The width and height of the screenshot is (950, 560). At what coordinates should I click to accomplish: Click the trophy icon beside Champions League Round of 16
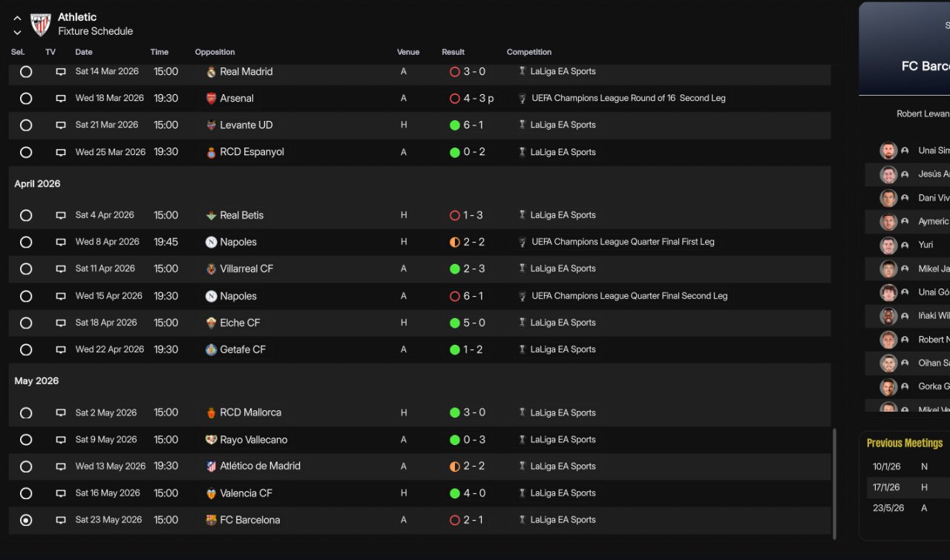point(522,99)
